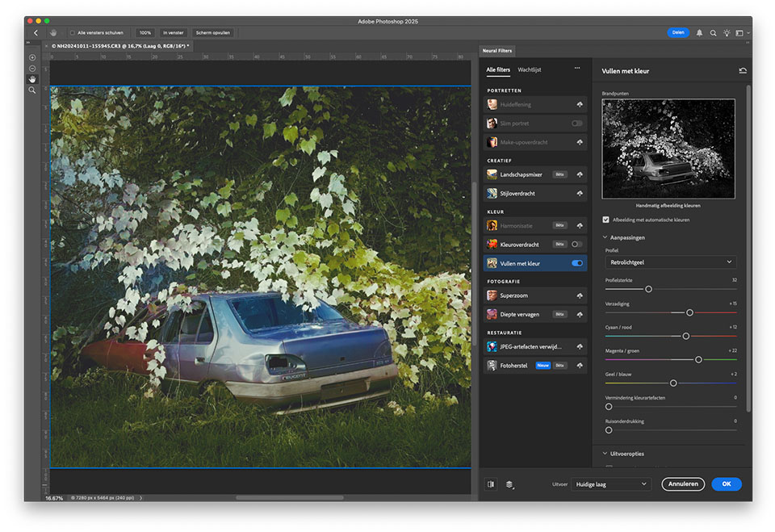
Task: Click the Verzadiging slider handle
Action: coord(689,312)
